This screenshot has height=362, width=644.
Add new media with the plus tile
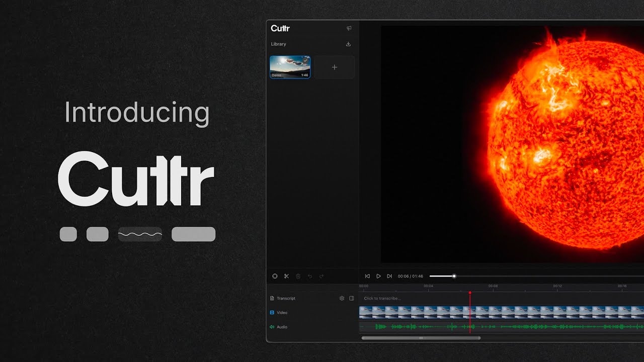click(335, 67)
